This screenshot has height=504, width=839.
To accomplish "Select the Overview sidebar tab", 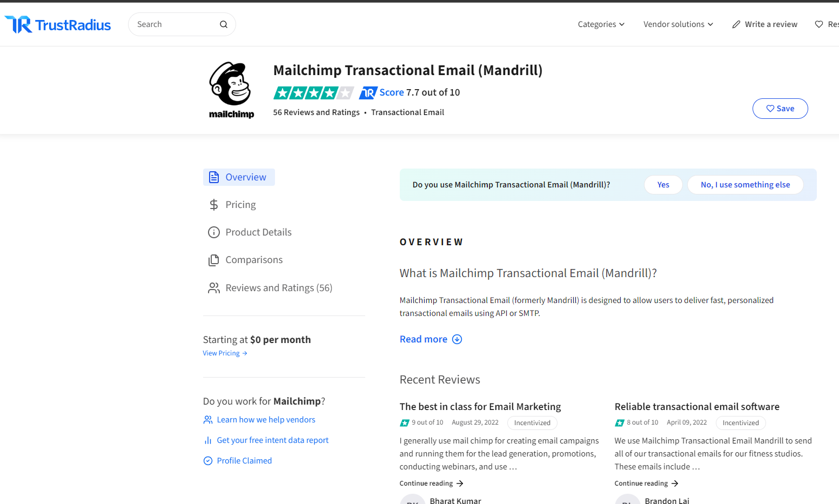I will click(x=239, y=177).
